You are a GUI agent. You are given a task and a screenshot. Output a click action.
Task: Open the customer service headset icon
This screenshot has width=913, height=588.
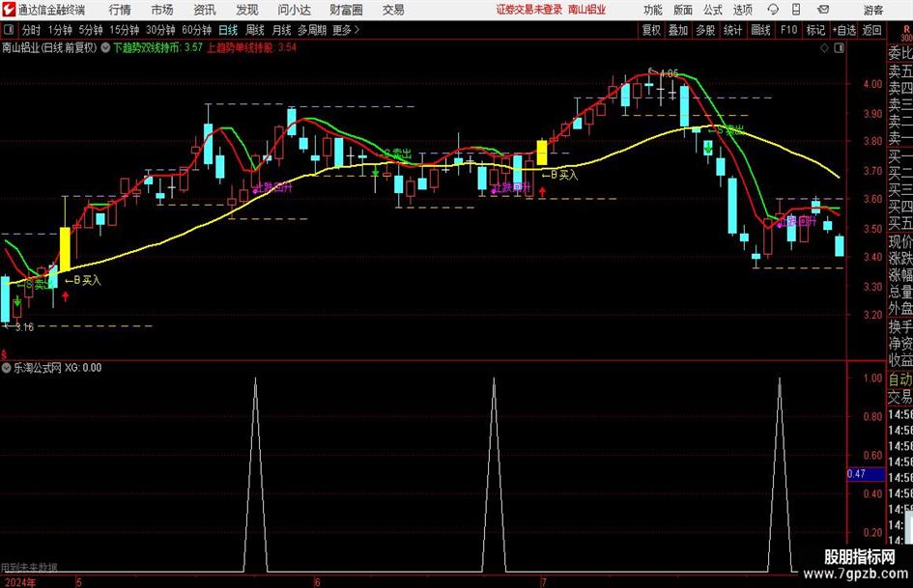773,10
